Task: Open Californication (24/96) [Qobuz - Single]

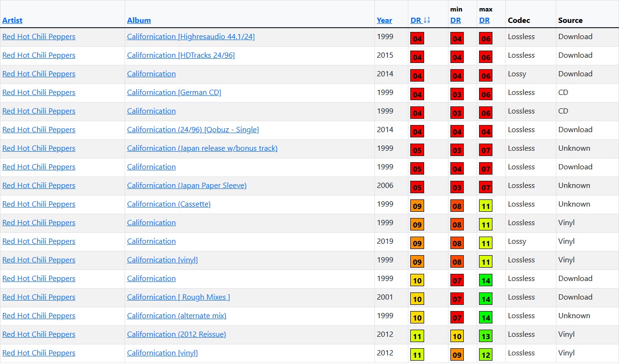Action: coord(193,130)
